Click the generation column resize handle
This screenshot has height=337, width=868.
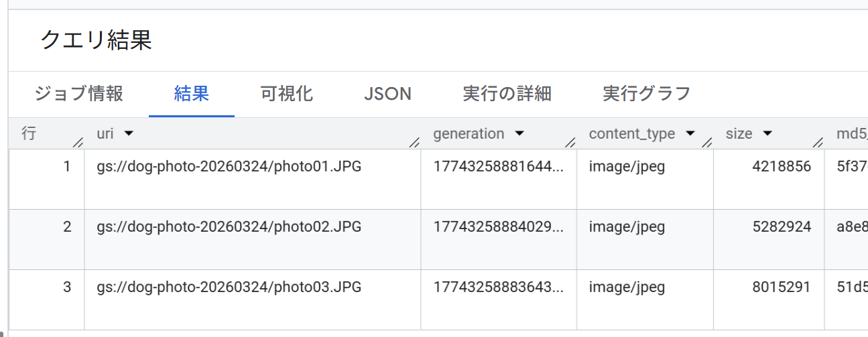click(570, 141)
